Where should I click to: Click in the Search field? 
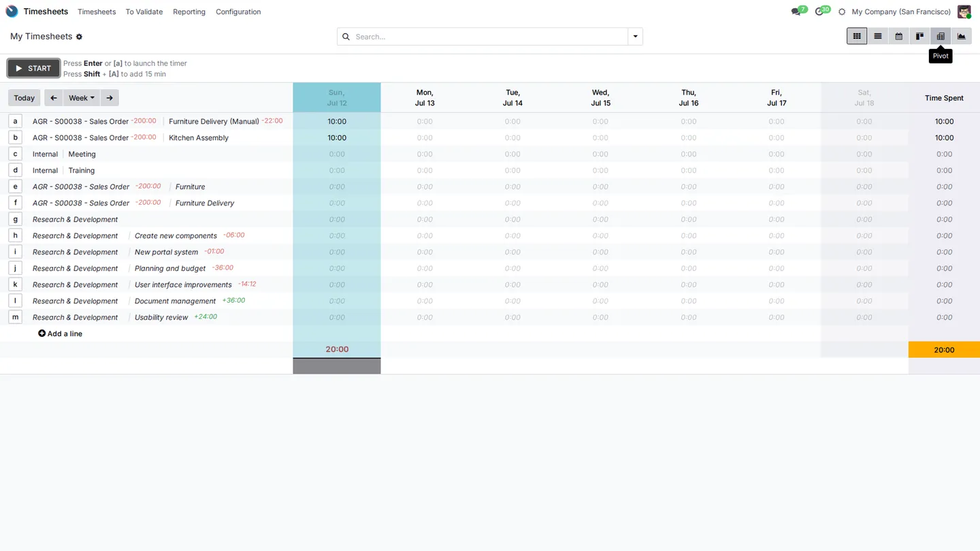coord(490,37)
